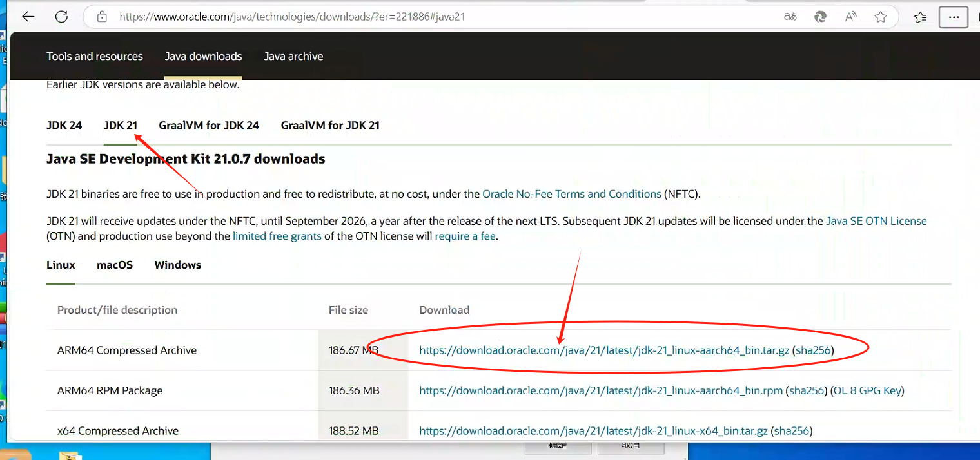Go back with the browser back arrow

tap(28, 17)
